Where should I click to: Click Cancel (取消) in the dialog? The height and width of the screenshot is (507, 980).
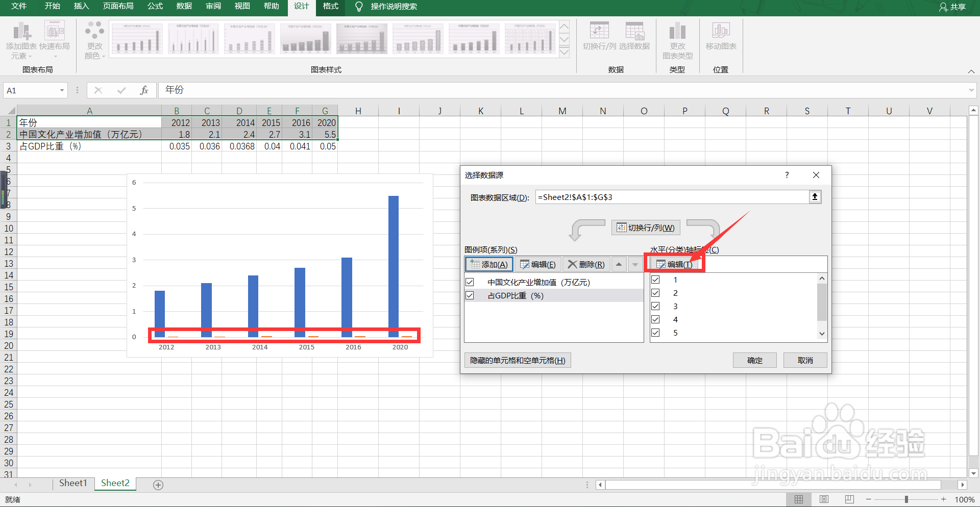click(805, 360)
